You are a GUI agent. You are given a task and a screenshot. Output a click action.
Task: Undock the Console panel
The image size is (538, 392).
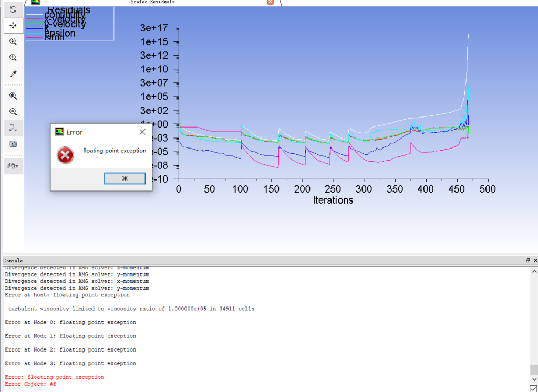coord(527,260)
